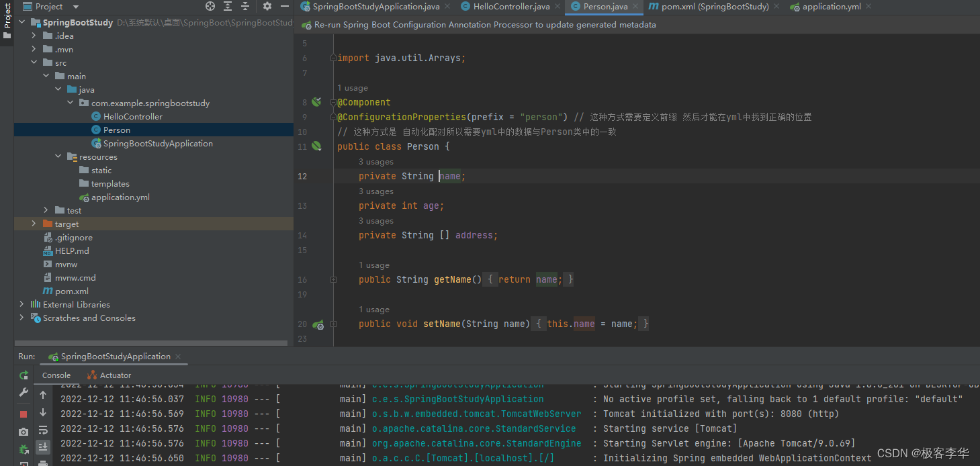Switch to the HelloController.java tab

tap(511, 7)
